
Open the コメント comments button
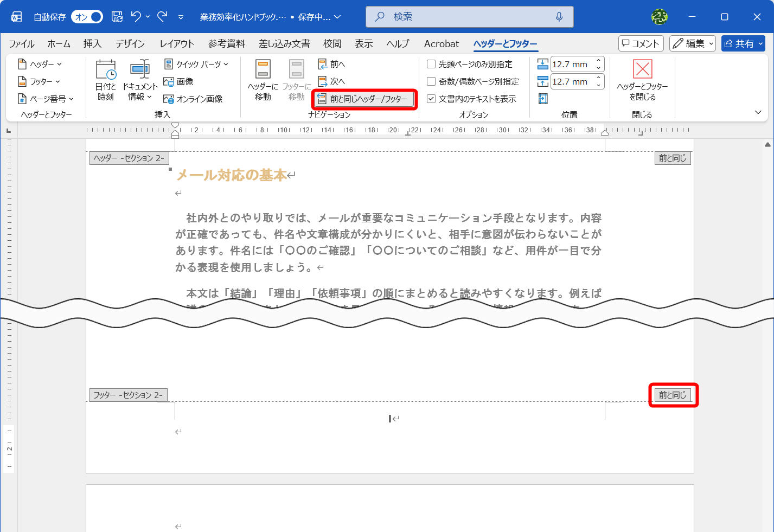641,43
